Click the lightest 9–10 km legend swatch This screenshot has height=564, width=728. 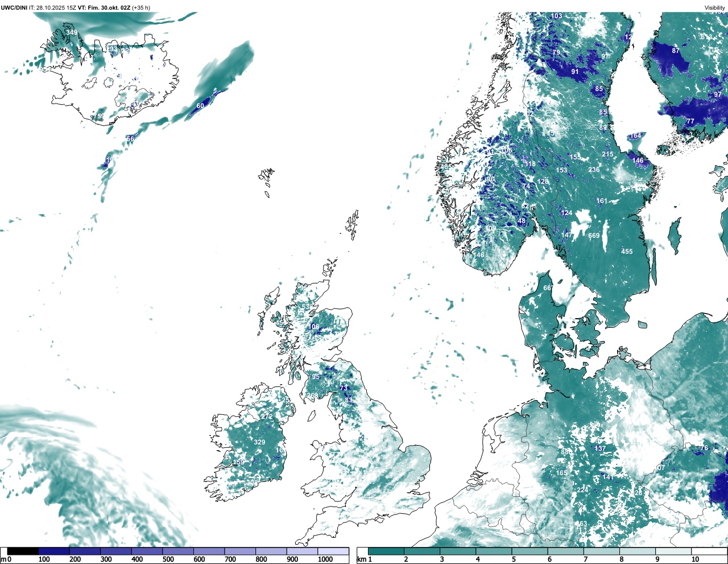tap(673, 551)
